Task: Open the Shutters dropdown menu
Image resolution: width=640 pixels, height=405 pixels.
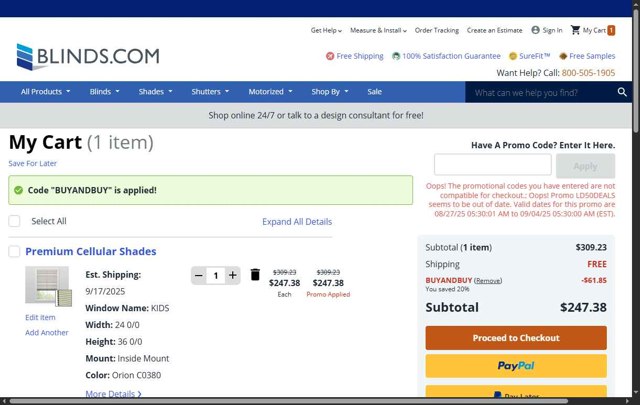Action: click(210, 91)
